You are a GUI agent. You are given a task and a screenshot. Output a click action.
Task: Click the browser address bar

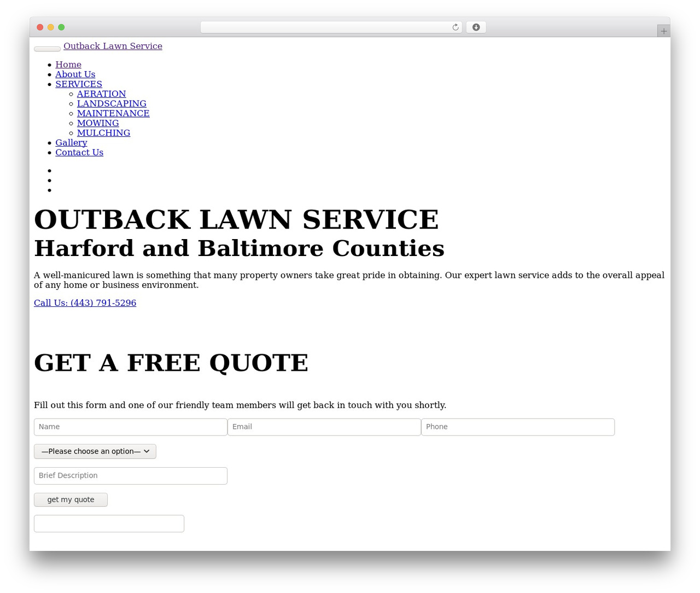point(331,27)
